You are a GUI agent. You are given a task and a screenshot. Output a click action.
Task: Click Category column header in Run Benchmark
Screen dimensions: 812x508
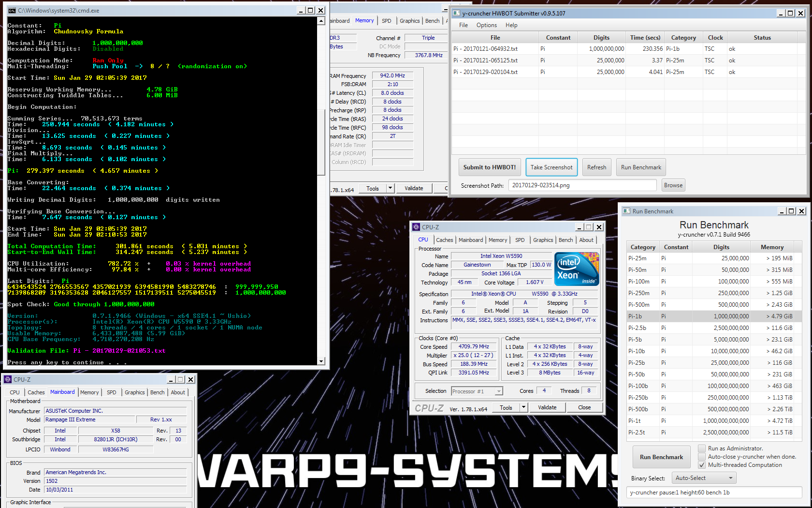pos(643,247)
